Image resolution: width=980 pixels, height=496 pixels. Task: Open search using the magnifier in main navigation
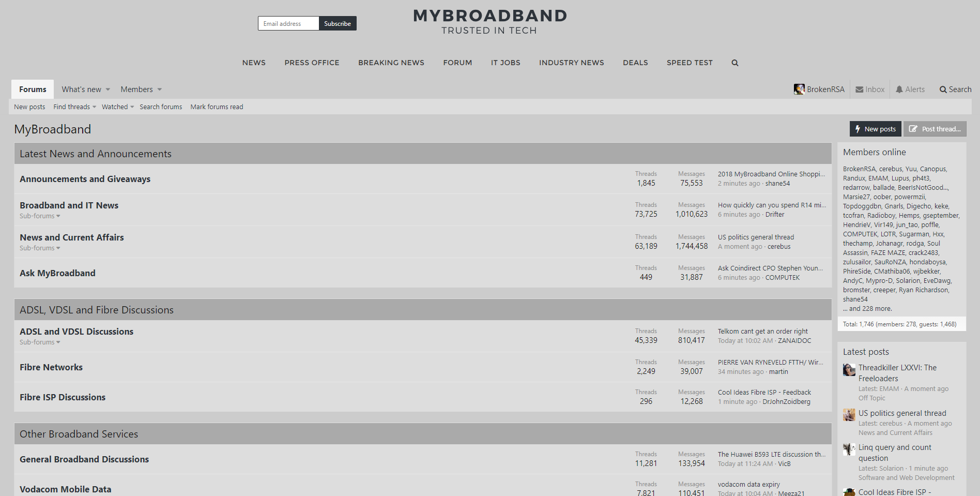[734, 63]
